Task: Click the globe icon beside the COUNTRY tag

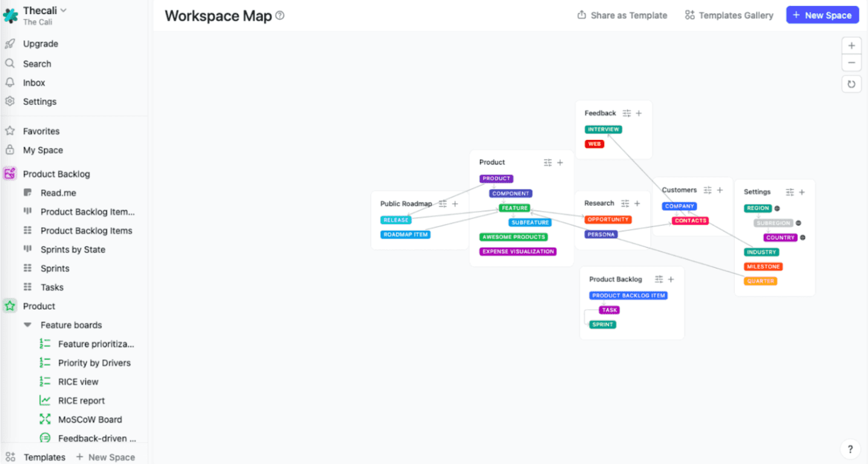Action: coord(803,237)
